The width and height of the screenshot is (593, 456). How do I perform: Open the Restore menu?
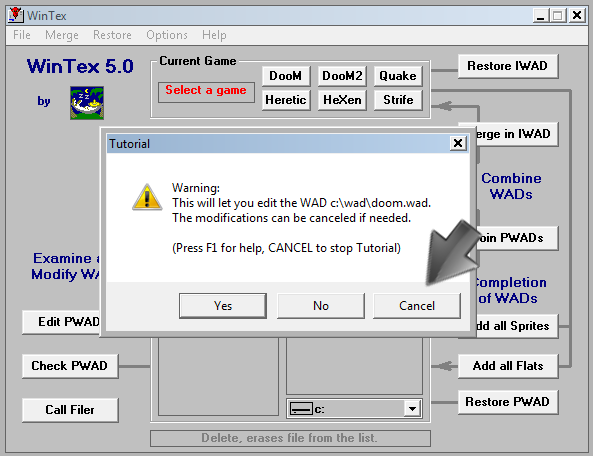[112, 35]
